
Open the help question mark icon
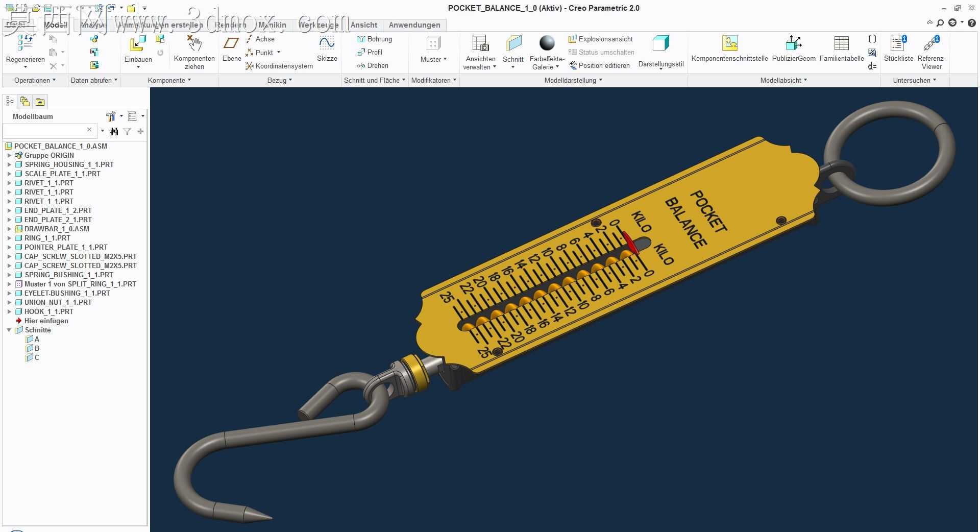point(971,23)
